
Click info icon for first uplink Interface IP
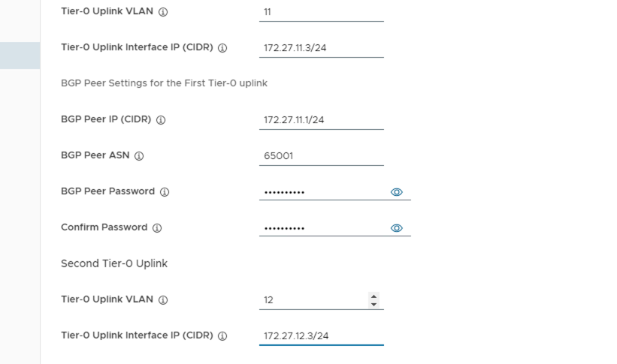pos(222,48)
